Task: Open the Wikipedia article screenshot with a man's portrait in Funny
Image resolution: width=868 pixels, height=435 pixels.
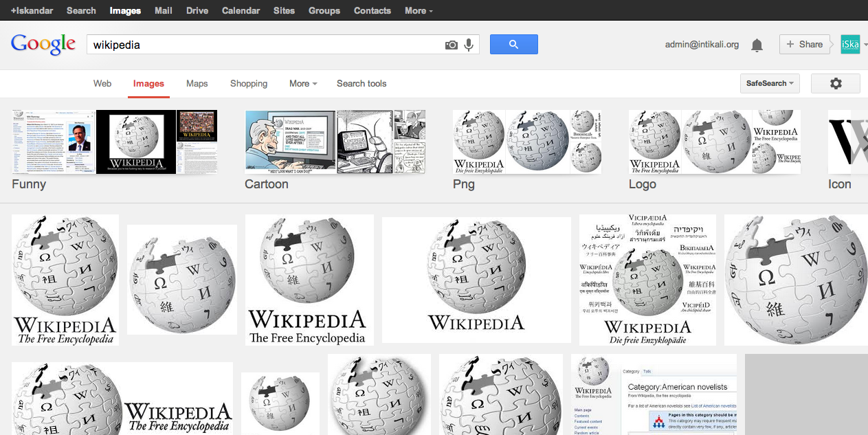Action: (x=54, y=142)
